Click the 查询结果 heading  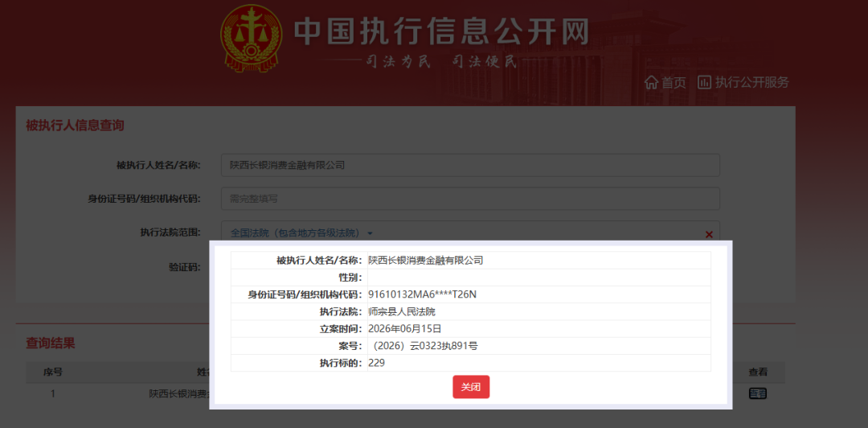(51, 344)
